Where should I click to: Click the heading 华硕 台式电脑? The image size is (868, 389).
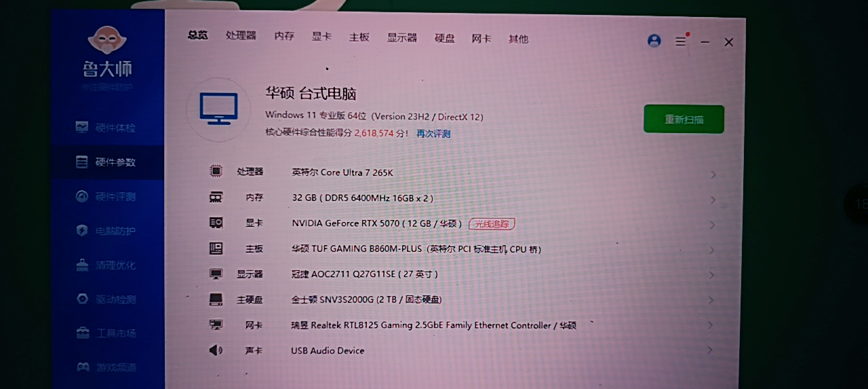click(x=311, y=94)
